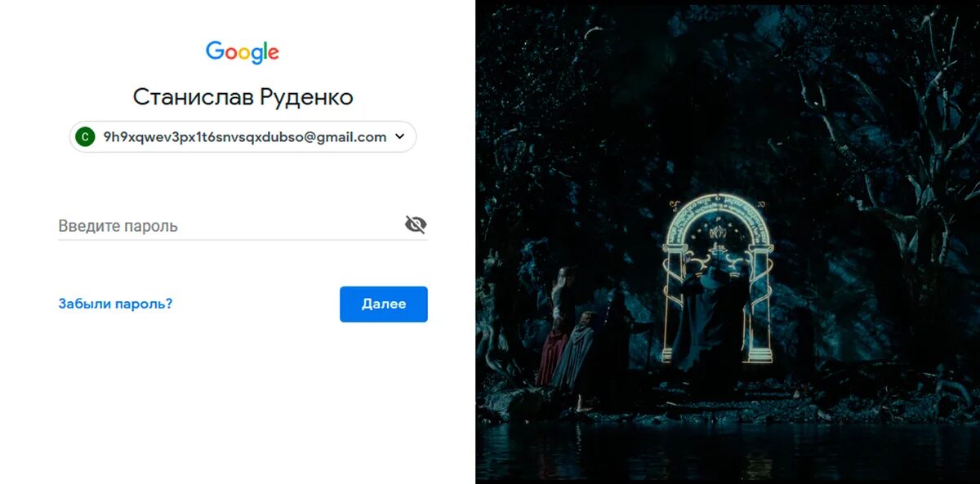Open the "Забыли пароль?" link
Screen dimensions: 980x484
(115, 304)
